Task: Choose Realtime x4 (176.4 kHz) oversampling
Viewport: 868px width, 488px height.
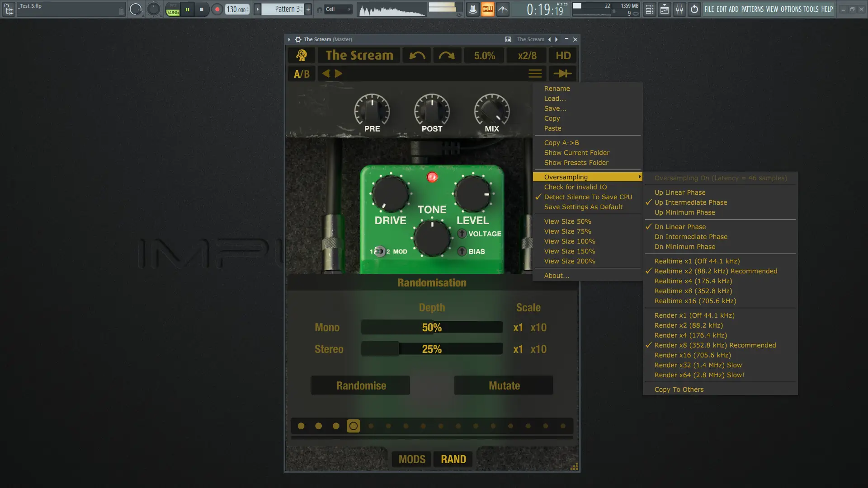Action: coord(693,281)
